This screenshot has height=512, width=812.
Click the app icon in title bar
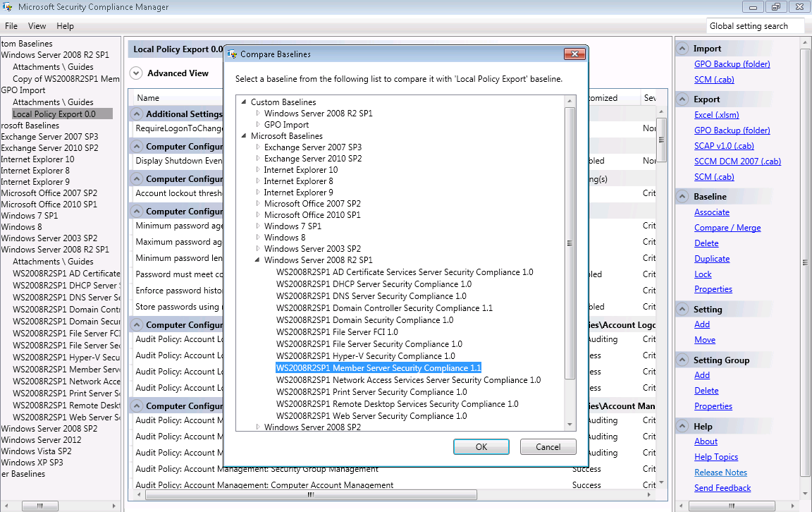tap(7, 7)
